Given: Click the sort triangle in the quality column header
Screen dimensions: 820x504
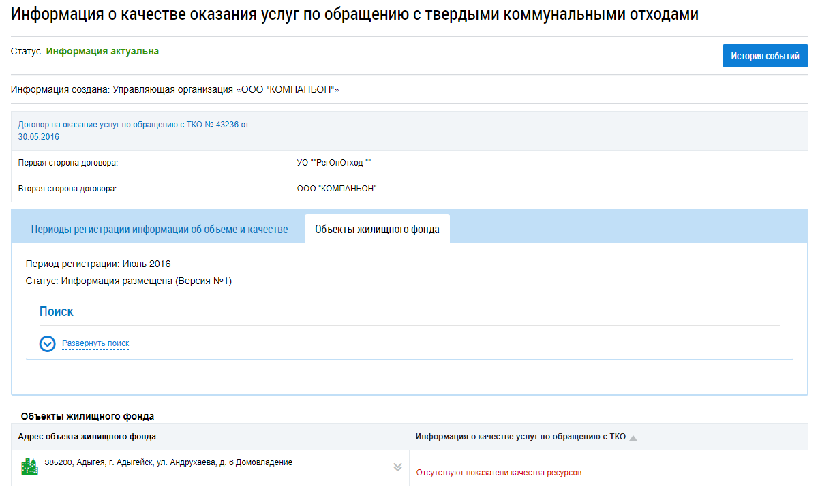Looking at the screenshot, I should tap(633, 438).
